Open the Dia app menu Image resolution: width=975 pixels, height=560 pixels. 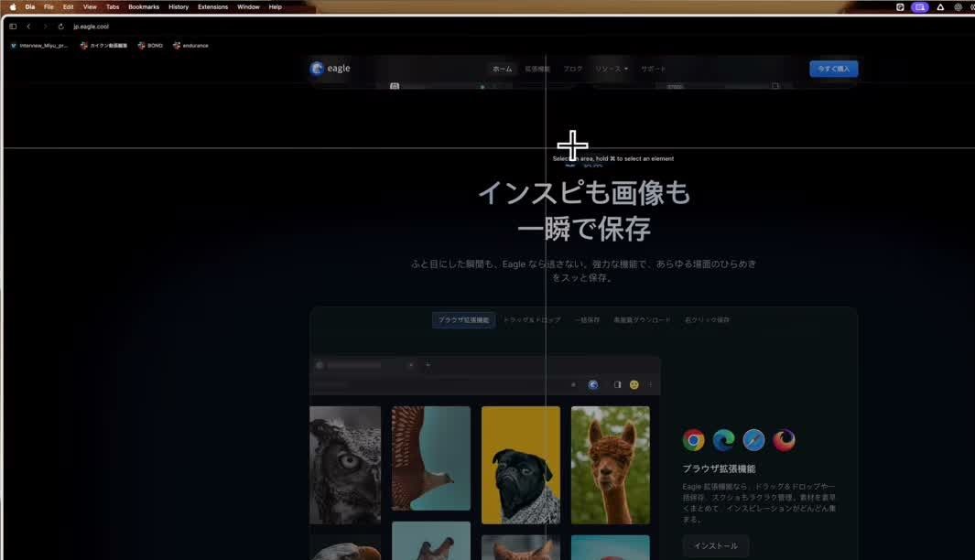click(30, 6)
